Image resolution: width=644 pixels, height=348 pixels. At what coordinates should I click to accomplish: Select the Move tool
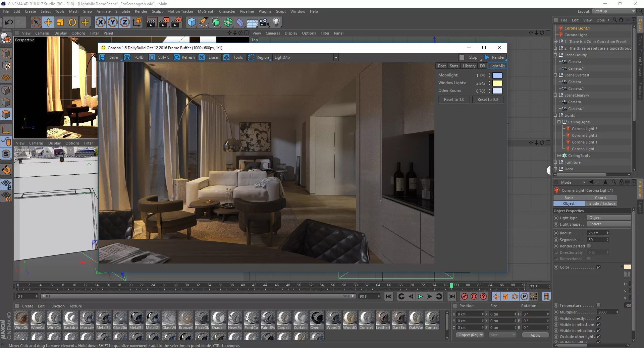click(x=48, y=22)
